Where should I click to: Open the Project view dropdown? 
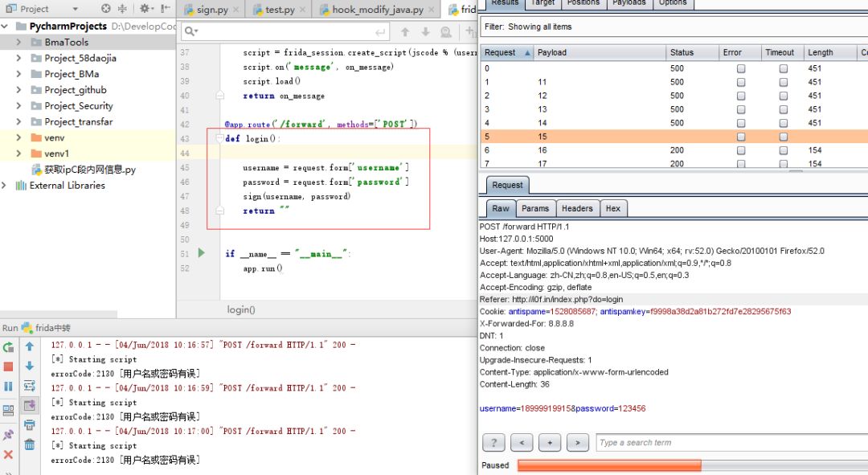(76, 9)
